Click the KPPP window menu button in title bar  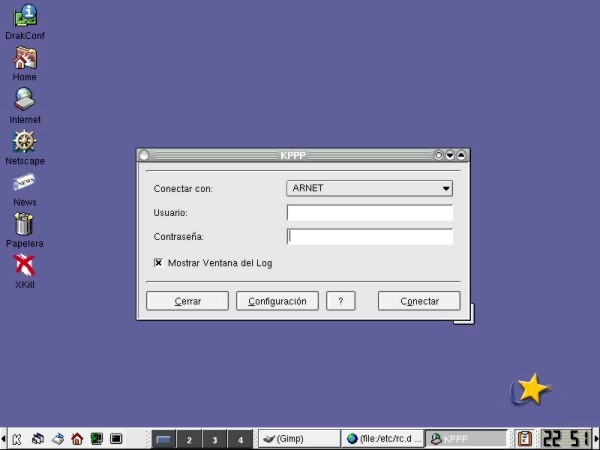tap(144, 155)
